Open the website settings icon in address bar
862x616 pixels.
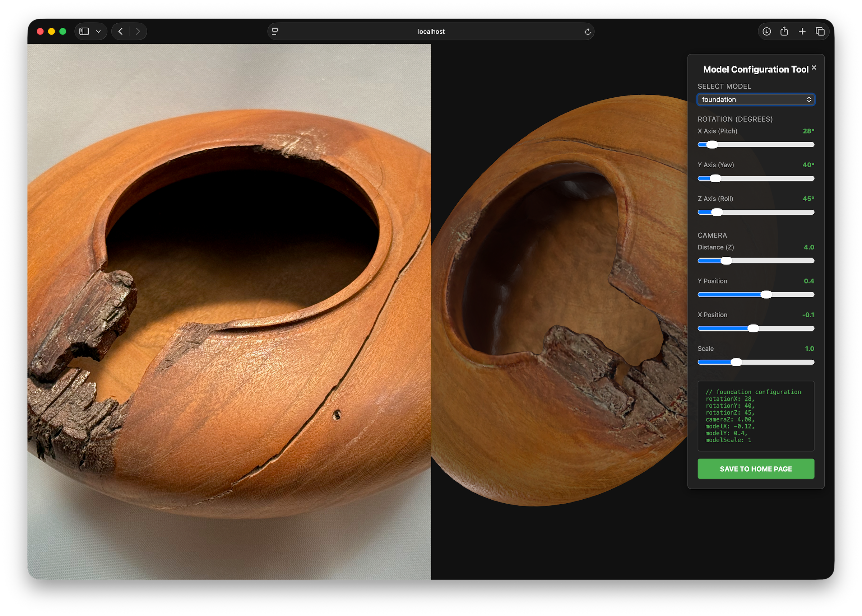275,32
